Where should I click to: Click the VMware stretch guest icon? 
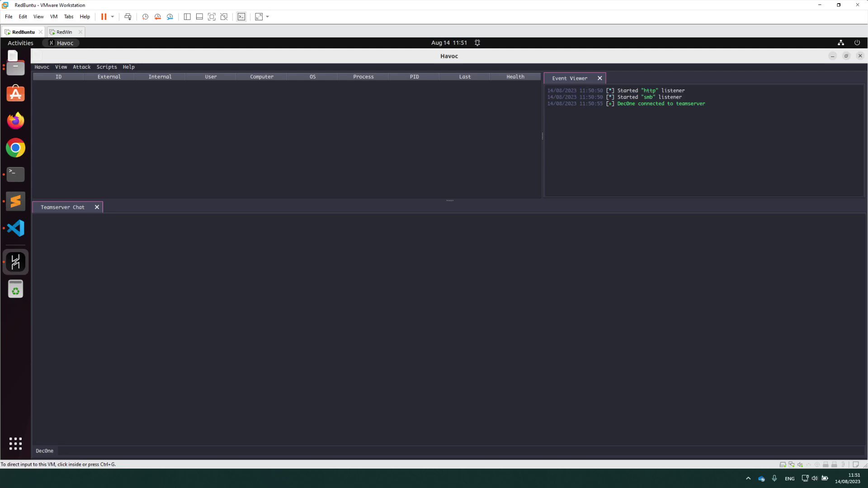point(259,17)
